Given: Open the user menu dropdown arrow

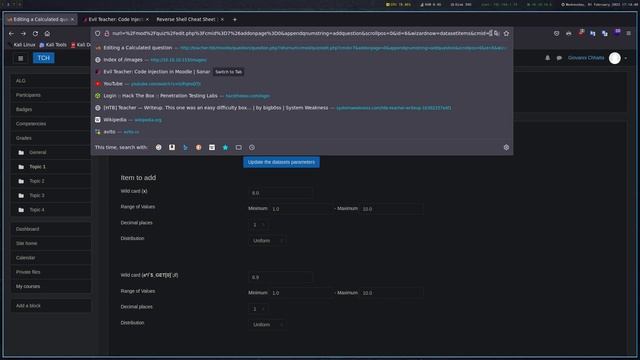Looking at the screenshot, I should pos(626,58).
